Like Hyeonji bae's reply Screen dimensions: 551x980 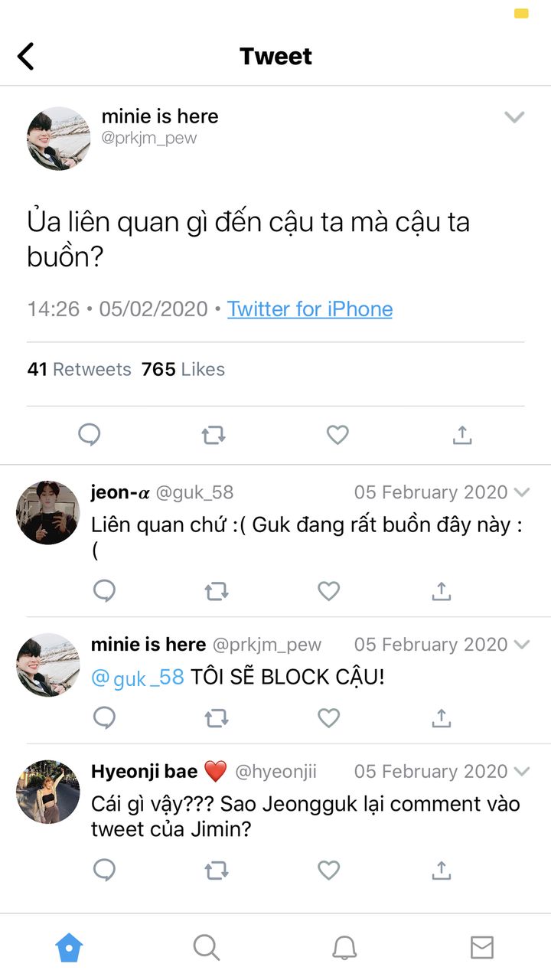(x=328, y=870)
